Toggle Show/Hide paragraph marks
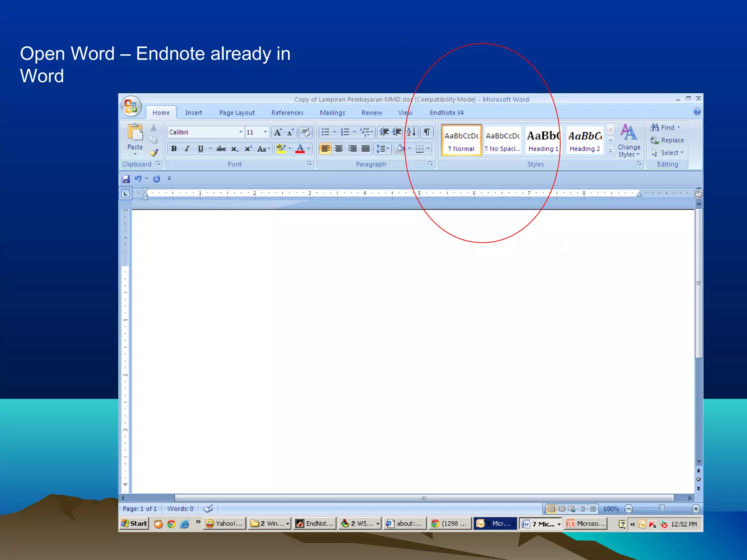The height and width of the screenshot is (560, 747). click(x=426, y=132)
